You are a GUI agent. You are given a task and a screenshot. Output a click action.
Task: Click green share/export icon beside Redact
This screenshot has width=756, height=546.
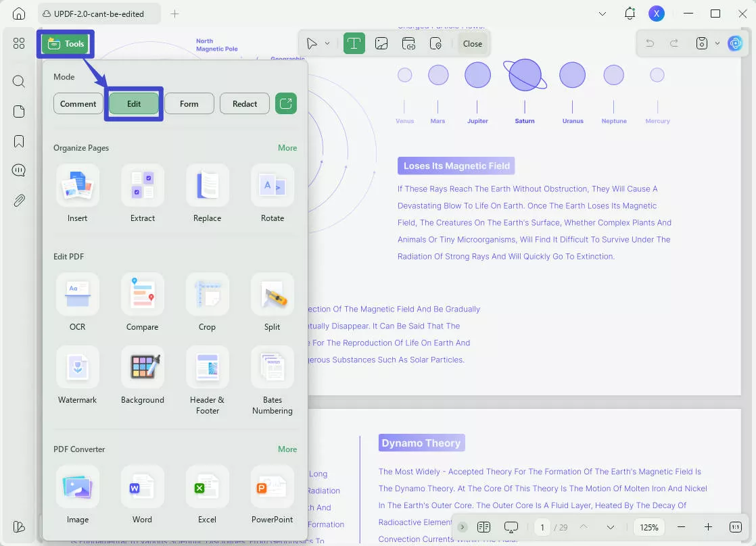[286, 103]
